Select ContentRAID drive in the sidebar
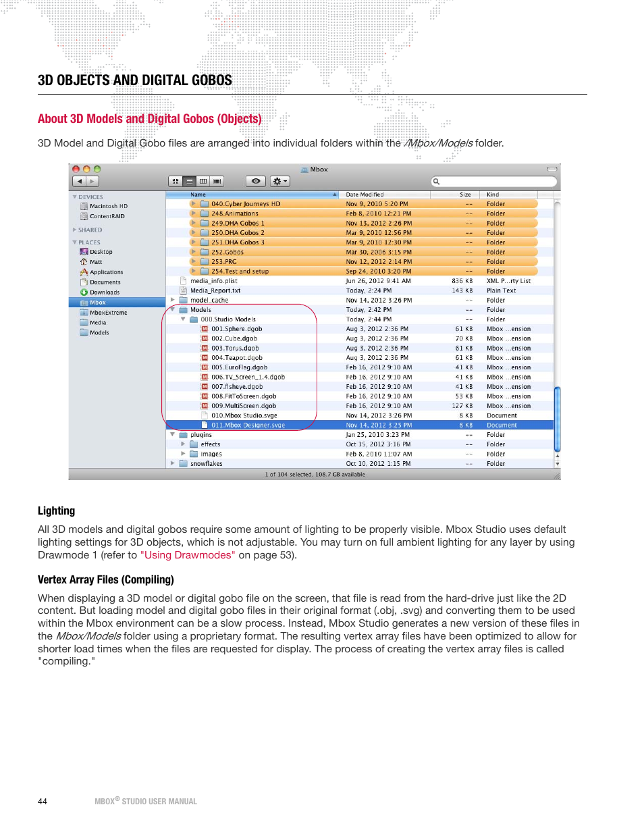The height and width of the screenshot is (834, 644). point(103,216)
